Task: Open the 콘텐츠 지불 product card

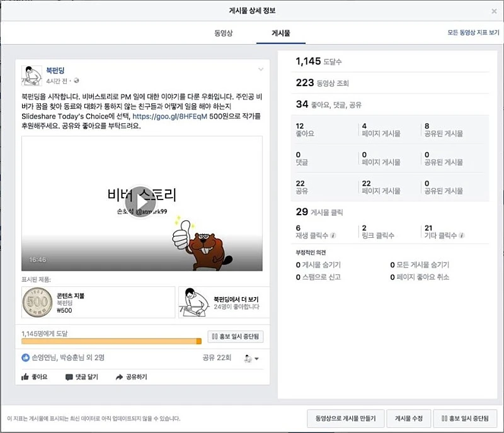Action: pyautogui.click(x=98, y=302)
